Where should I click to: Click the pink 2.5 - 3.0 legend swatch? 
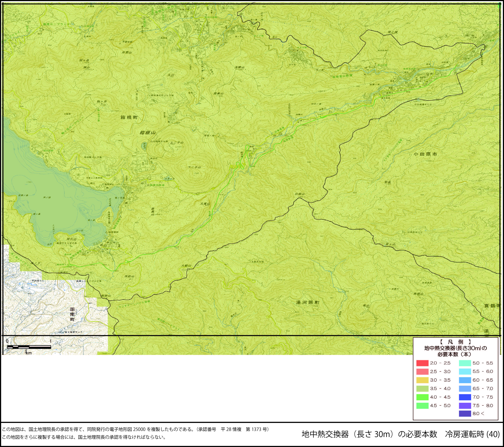point(422,371)
